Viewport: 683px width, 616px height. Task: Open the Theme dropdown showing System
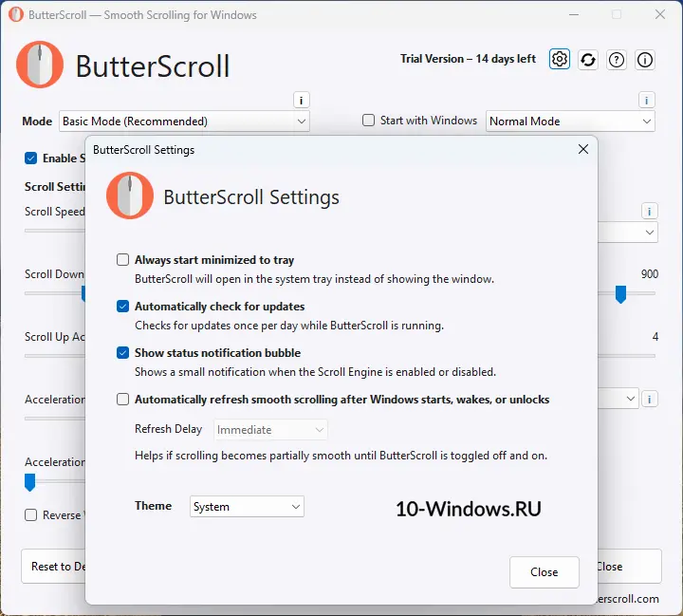[x=247, y=507]
